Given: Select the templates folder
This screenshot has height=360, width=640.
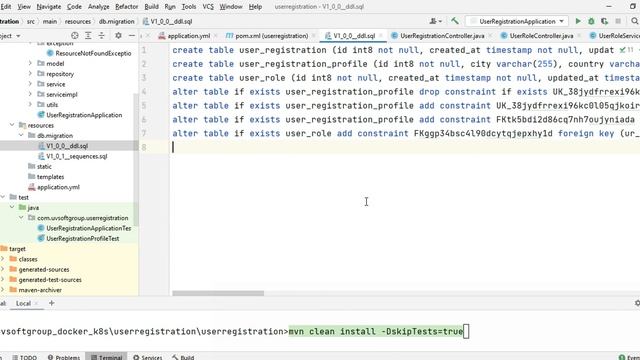Looking at the screenshot, I should [x=46, y=177].
